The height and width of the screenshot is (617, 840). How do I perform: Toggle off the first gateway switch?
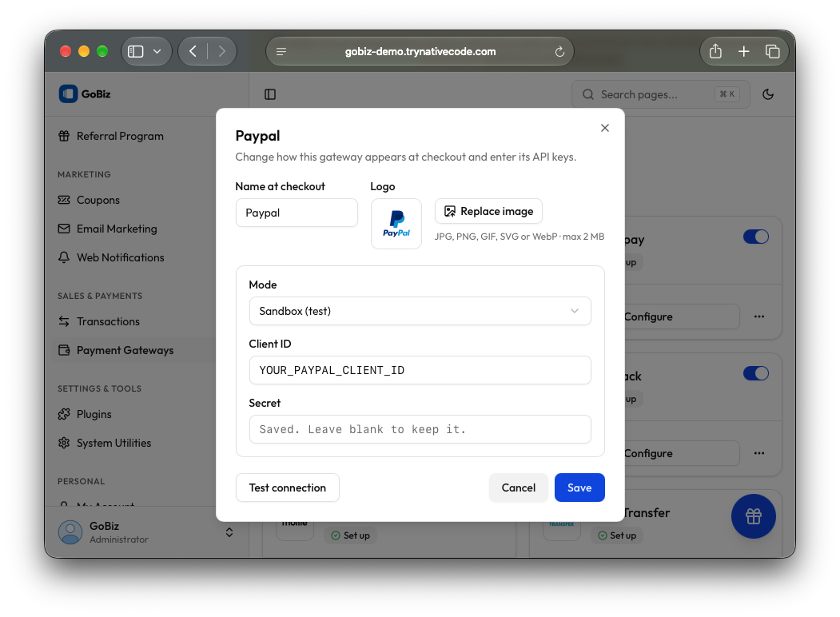tap(756, 237)
